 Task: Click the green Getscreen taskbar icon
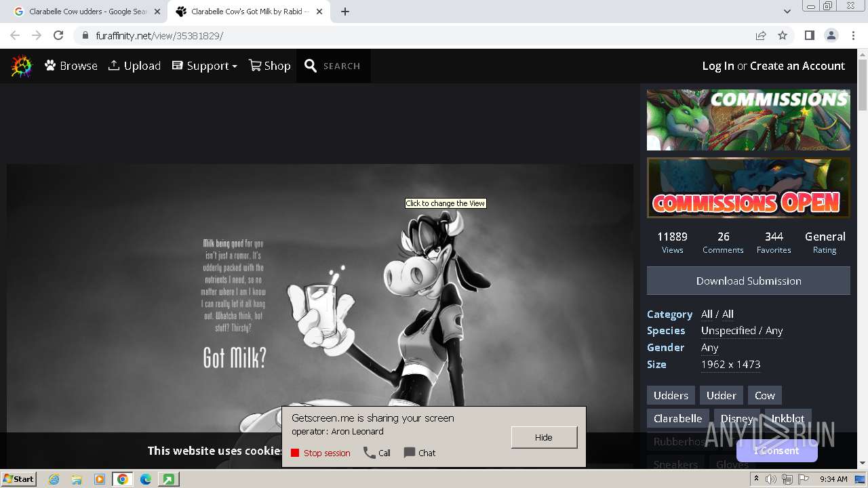pos(168,479)
